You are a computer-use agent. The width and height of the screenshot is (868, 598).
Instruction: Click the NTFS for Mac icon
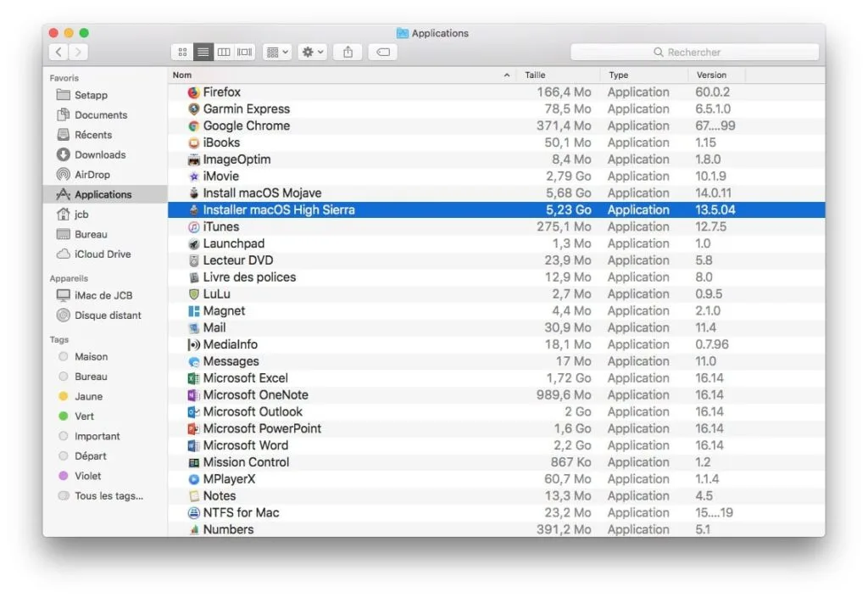[193, 512]
